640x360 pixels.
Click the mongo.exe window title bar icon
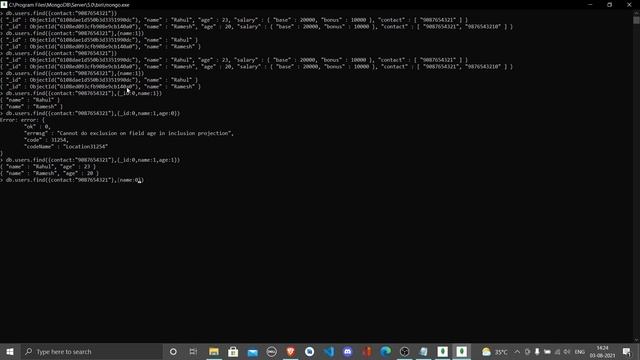click(4, 4)
